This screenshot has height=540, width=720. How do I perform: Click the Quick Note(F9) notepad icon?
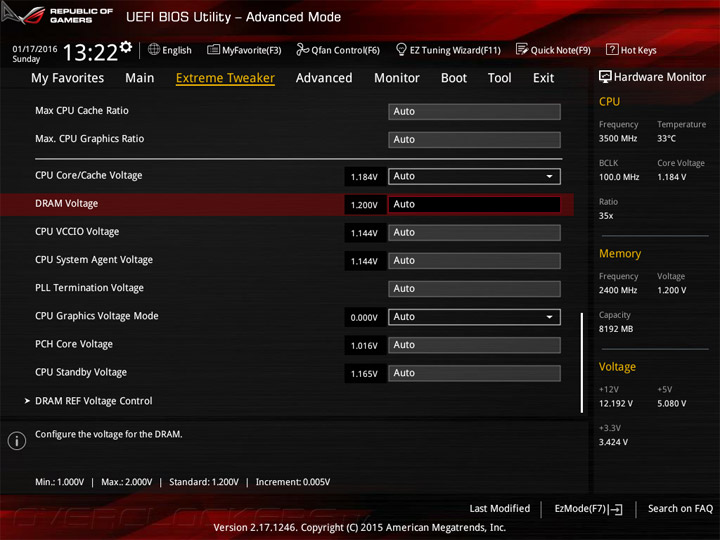click(522, 49)
